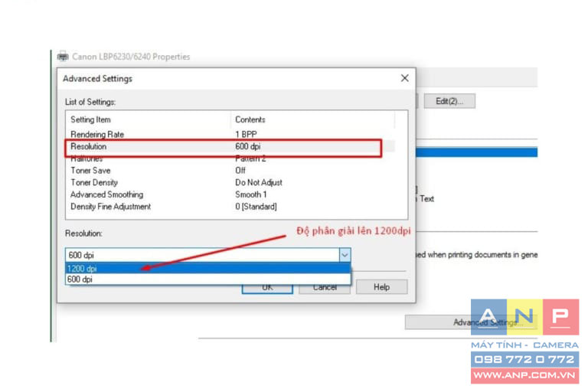This screenshot has height=392, width=588.
Task: Click the 1 BPP contents value
Action: click(x=246, y=134)
